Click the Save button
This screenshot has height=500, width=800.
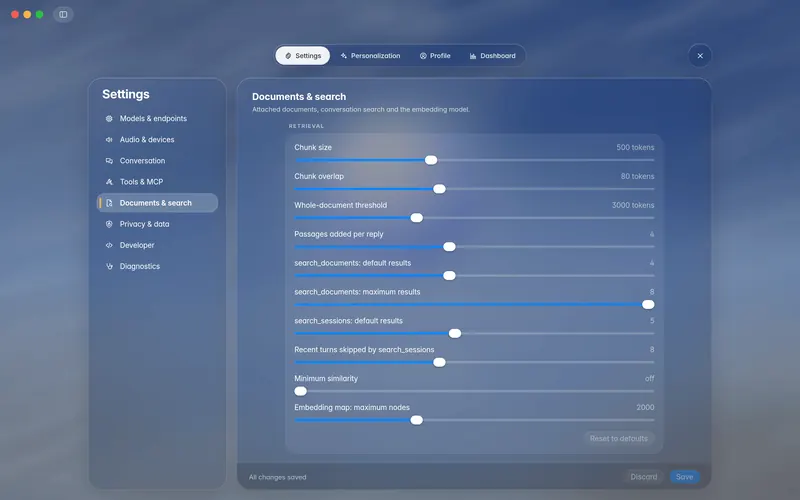click(x=684, y=477)
